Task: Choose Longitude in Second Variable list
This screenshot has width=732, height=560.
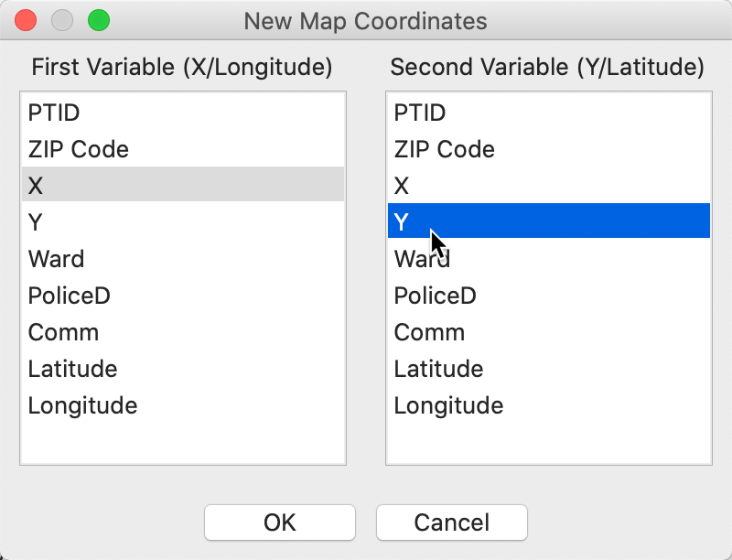Action: click(x=549, y=404)
